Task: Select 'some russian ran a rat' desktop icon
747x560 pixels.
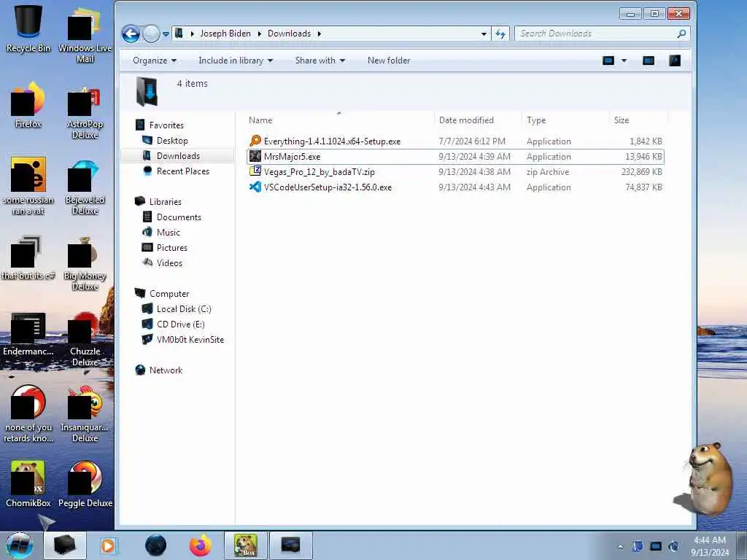Action: (28, 186)
